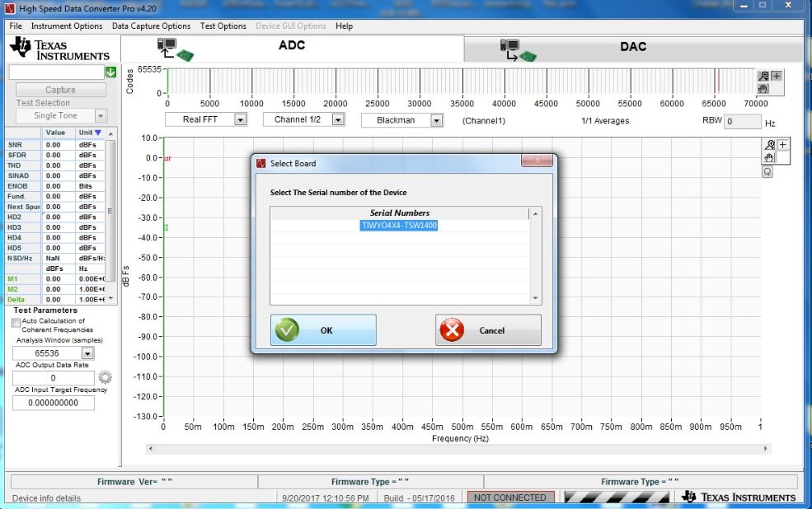Click the Texas Instruments logo at top left
Image resolution: width=812 pixels, height=509 pixels.
[x=60, y=49]
